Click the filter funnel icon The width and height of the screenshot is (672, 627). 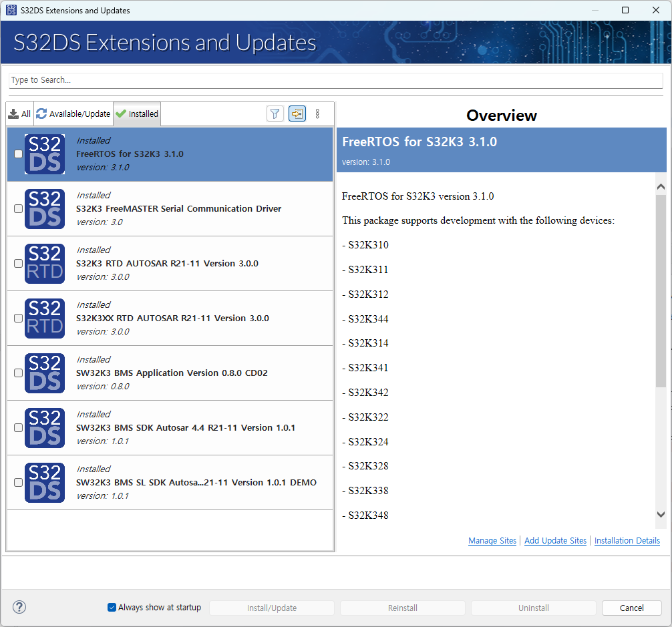click(x=275, y=114)
